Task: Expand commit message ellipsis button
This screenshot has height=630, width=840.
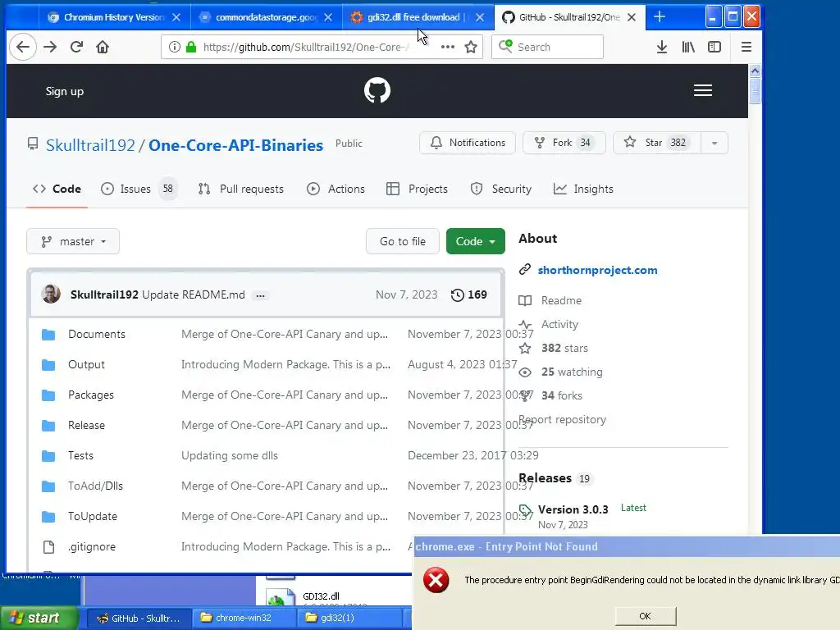Action: 260,295
